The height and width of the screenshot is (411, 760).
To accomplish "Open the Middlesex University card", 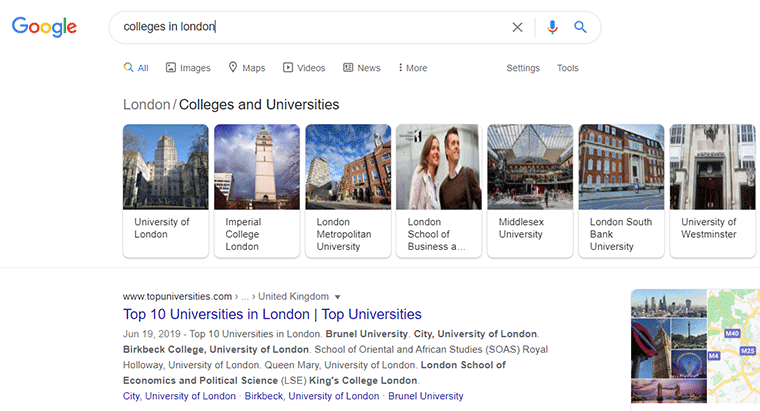I will 530,190.
